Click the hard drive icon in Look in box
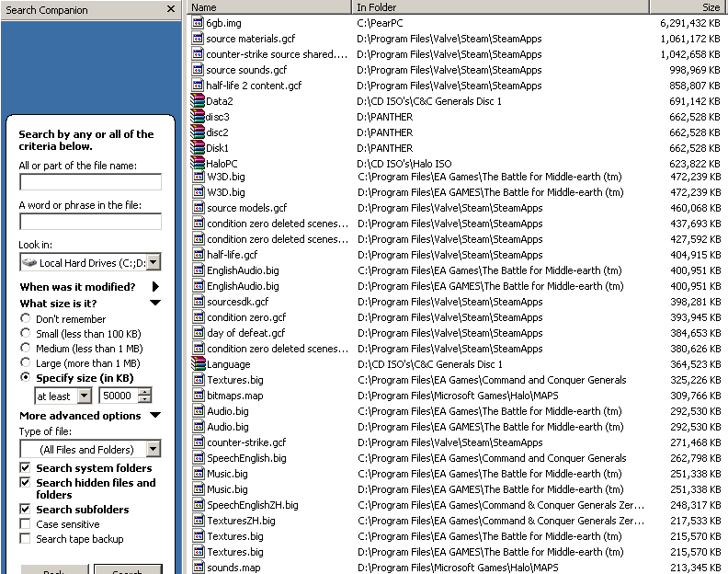 tap(29, 262)
